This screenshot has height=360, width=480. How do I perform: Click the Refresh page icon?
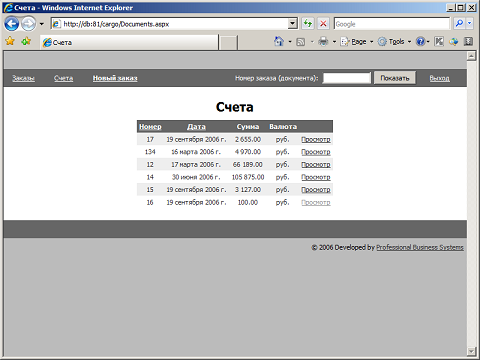pyautogui.click(x=308, y=24)
